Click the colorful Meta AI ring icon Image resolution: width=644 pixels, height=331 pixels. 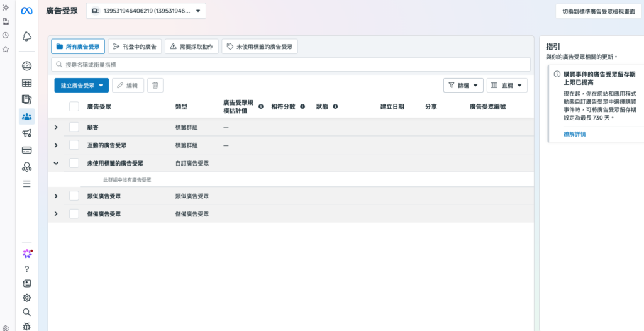[x=27, y=254]
